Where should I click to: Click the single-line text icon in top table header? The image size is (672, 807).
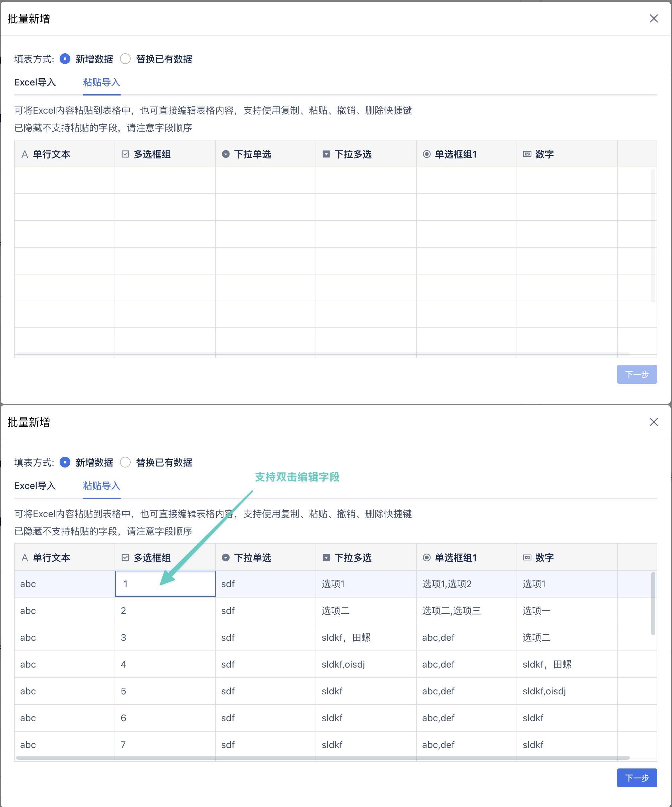[24, 154]
